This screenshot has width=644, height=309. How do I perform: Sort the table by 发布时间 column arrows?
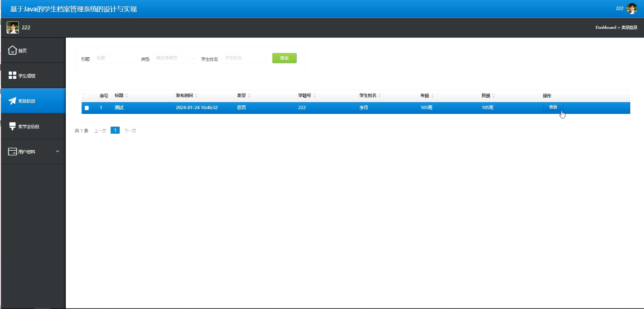coord(196,96)
